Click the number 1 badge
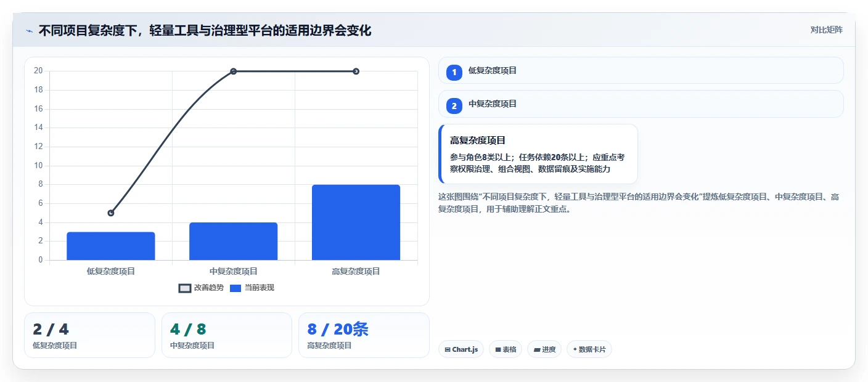The width and height of the screenshot is (868, 382). tap(454, 72)
